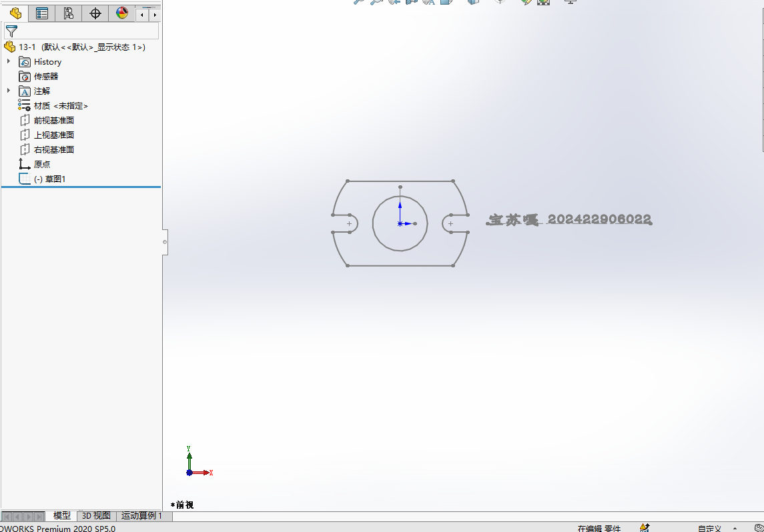This screenshot has height=532, width=764.
Task: Click the feature tree filter input field
Action: point(81,31)
